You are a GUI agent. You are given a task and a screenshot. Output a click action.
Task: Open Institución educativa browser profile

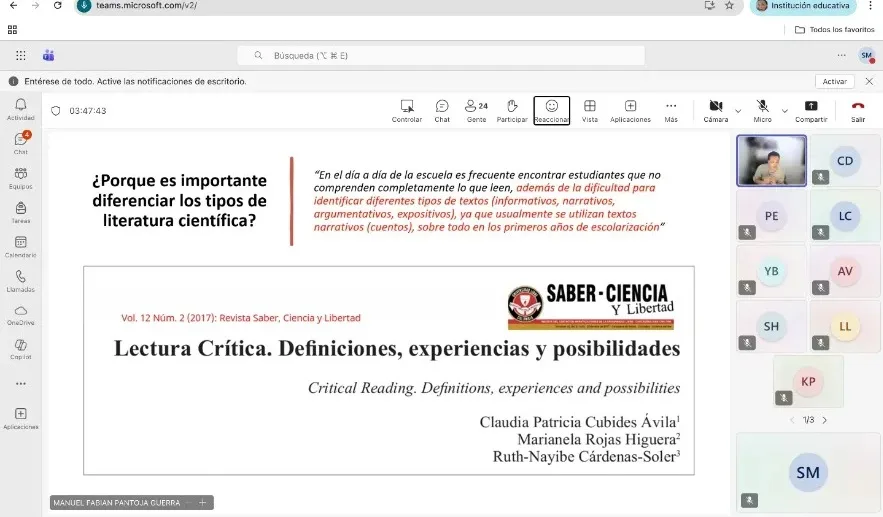click(x=804, y=6)
